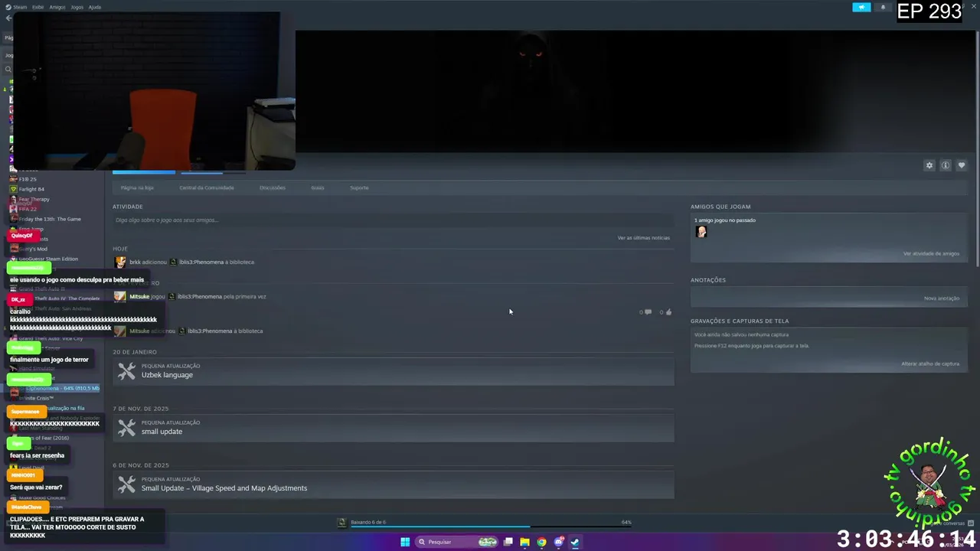Click wrench icon beside small update
980x551 pixels.
pos(126,428)
